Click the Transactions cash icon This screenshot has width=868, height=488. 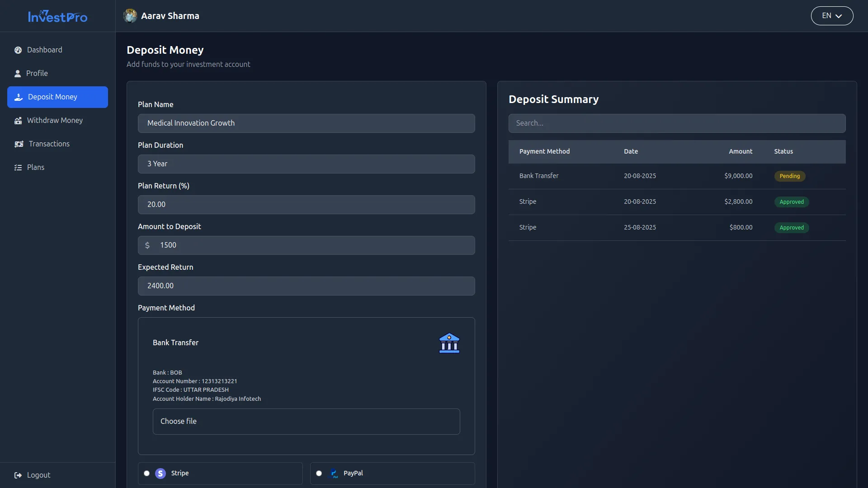pos(19,144)
